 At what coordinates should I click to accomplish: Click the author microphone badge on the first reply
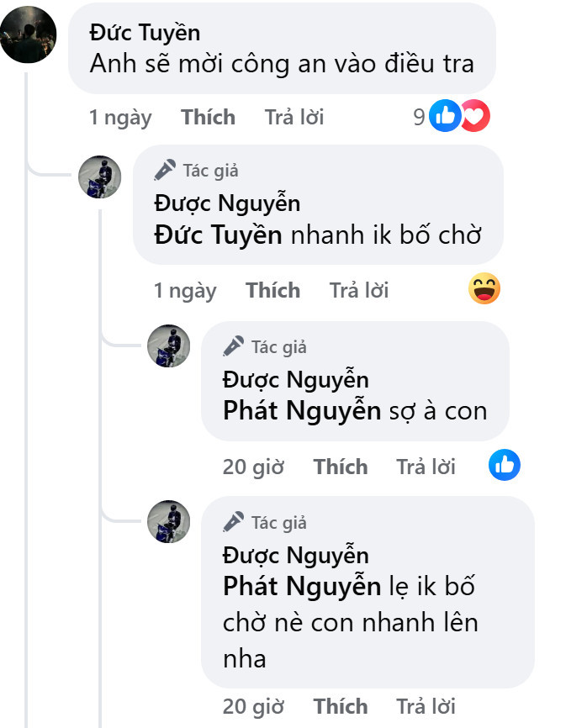coord(165,171)
